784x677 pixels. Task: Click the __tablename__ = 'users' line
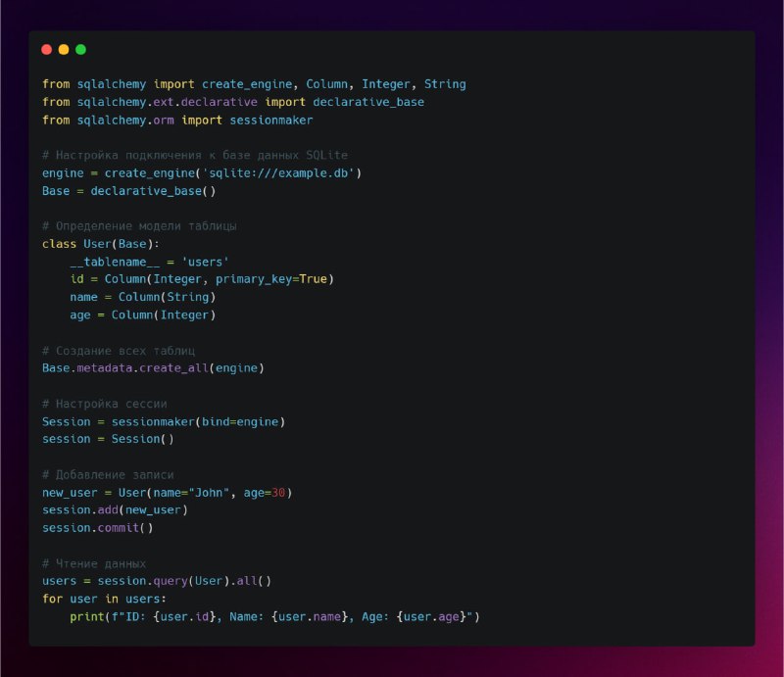(x=149, y=262)
